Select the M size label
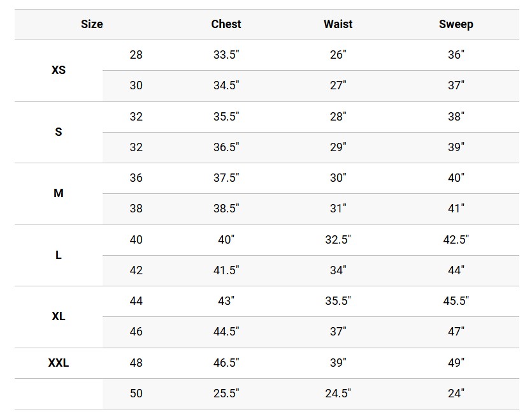Viewport: 532px width, 412px height. pyautogui.click(x=59, y=193)
